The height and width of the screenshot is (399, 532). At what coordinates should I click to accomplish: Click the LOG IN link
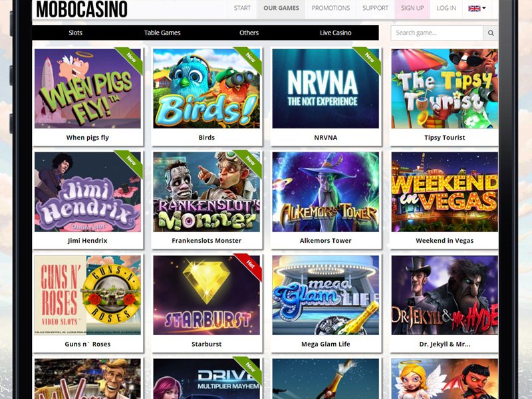446,8
